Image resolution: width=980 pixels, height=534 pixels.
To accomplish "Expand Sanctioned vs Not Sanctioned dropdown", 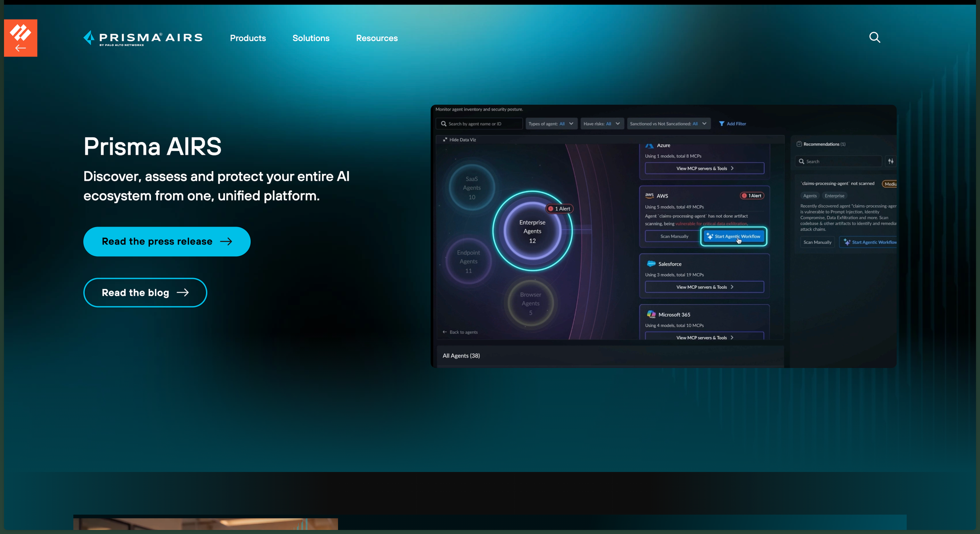I will pyautogui.click(x=668, y=124).
